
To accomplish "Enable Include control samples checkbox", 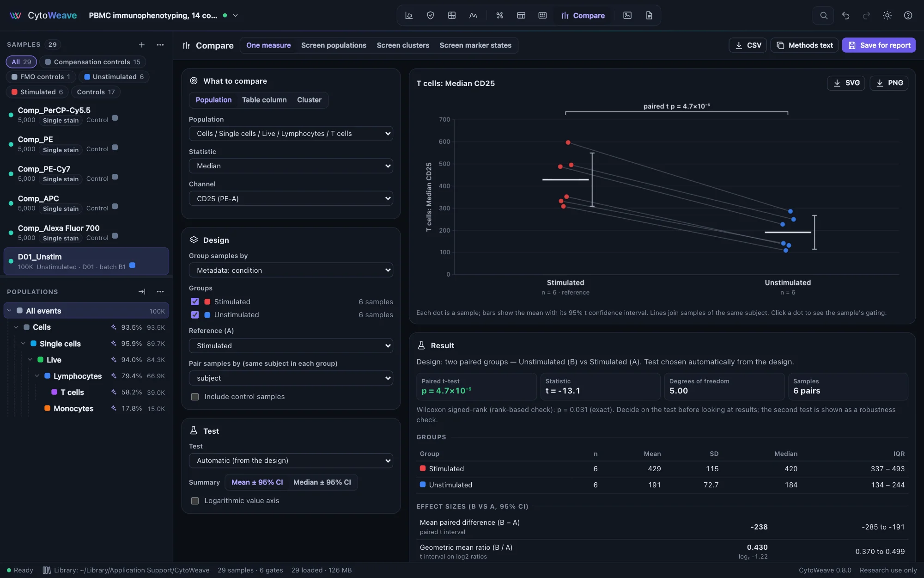I will [x=195, y=396].
